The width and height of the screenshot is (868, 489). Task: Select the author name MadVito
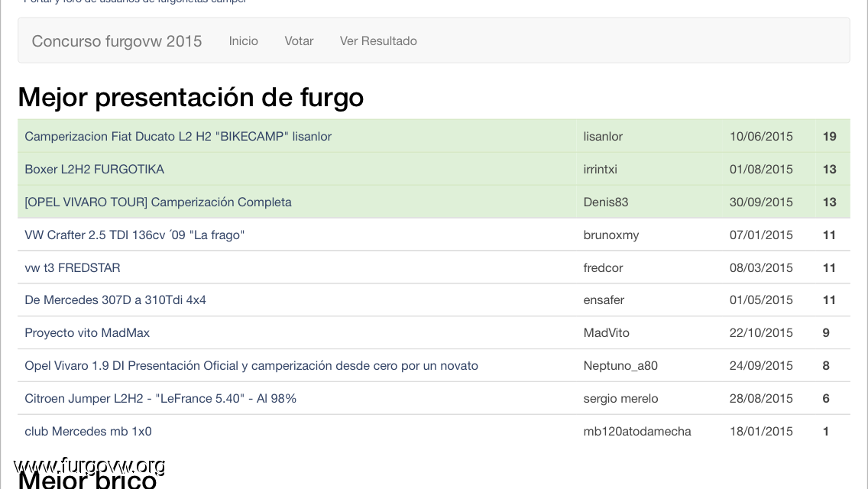[606, 332]
